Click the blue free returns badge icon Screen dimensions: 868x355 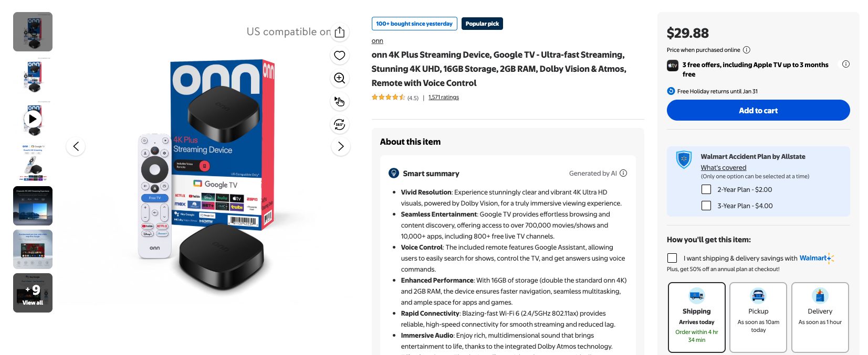(x=671, y=91)
